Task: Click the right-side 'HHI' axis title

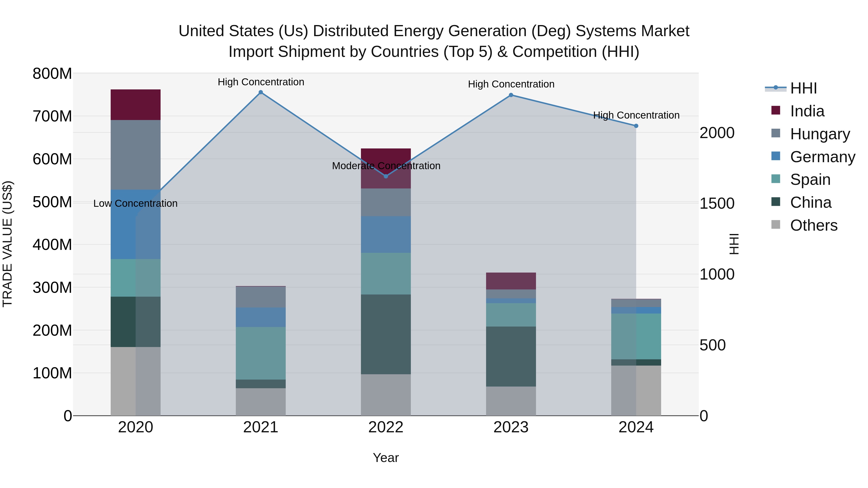Action: [734, 244]
